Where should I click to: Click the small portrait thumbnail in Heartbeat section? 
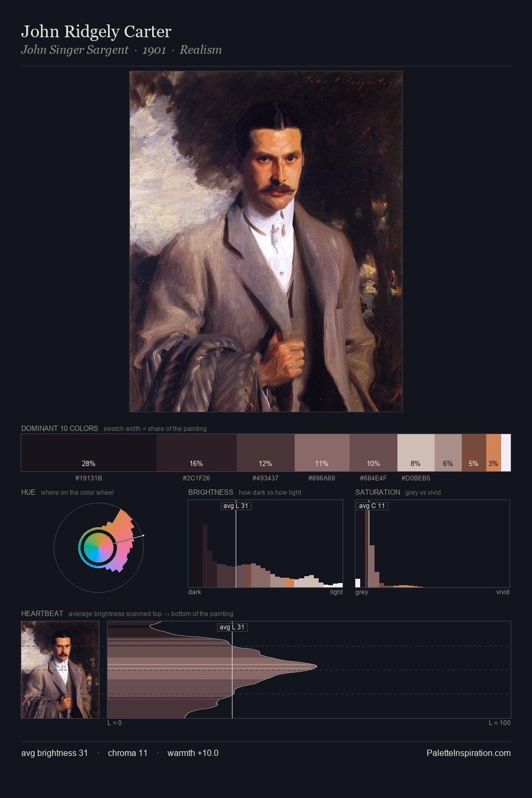[60, 670]
